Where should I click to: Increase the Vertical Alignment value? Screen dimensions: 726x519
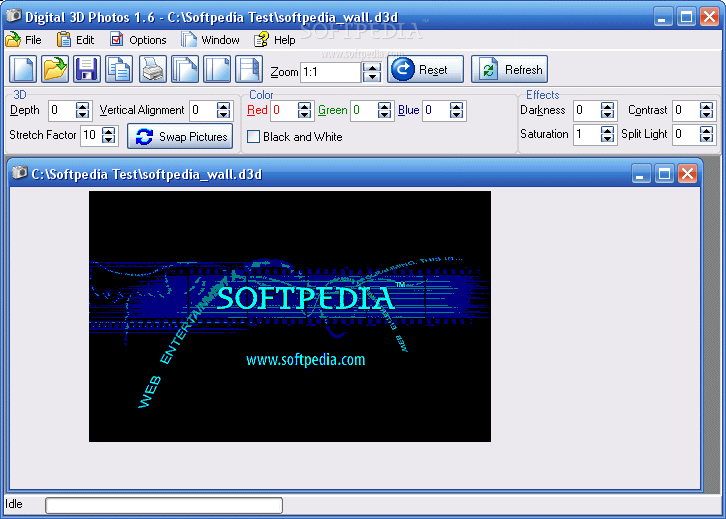[x=223, y=106]
